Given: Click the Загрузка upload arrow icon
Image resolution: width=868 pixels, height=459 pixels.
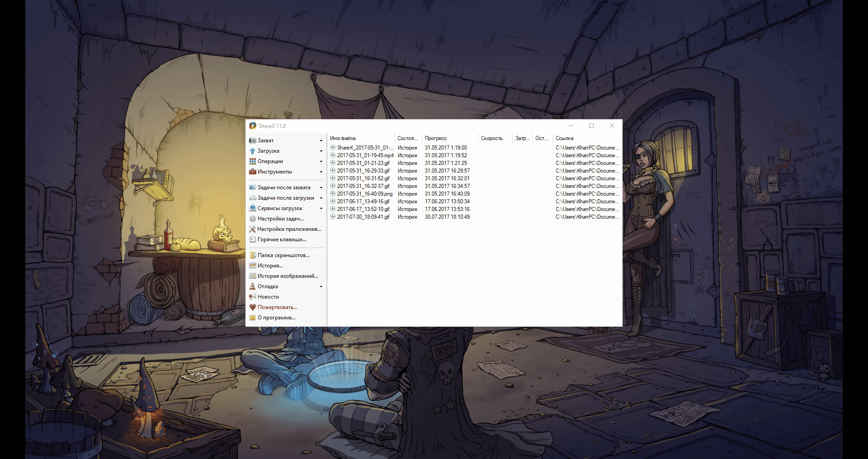Looking at the screenshot, I should tap(253, 151).
